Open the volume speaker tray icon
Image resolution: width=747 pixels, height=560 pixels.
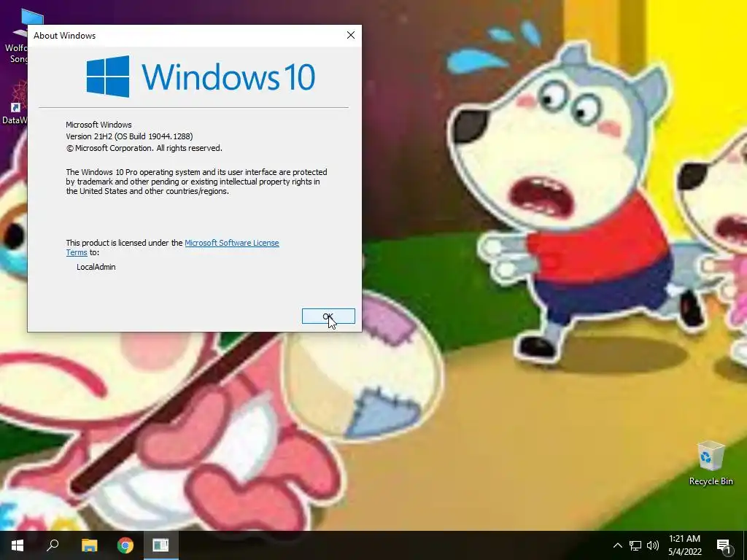coord(653,545)
